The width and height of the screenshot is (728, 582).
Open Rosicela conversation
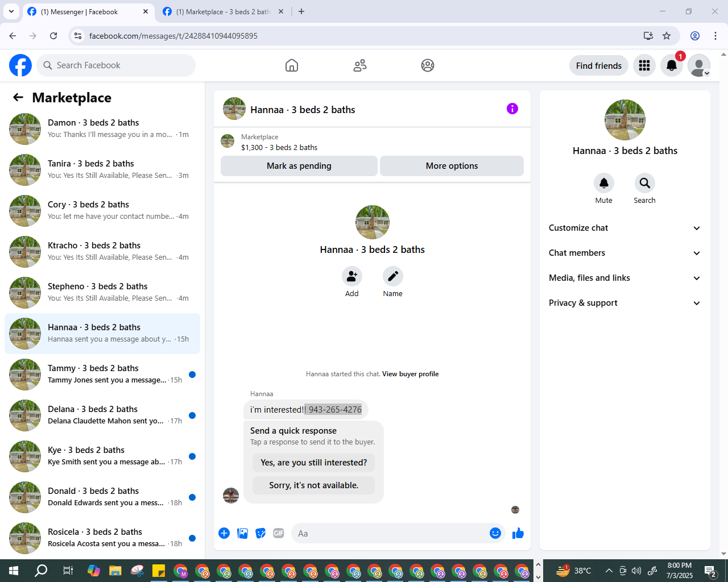102,538
